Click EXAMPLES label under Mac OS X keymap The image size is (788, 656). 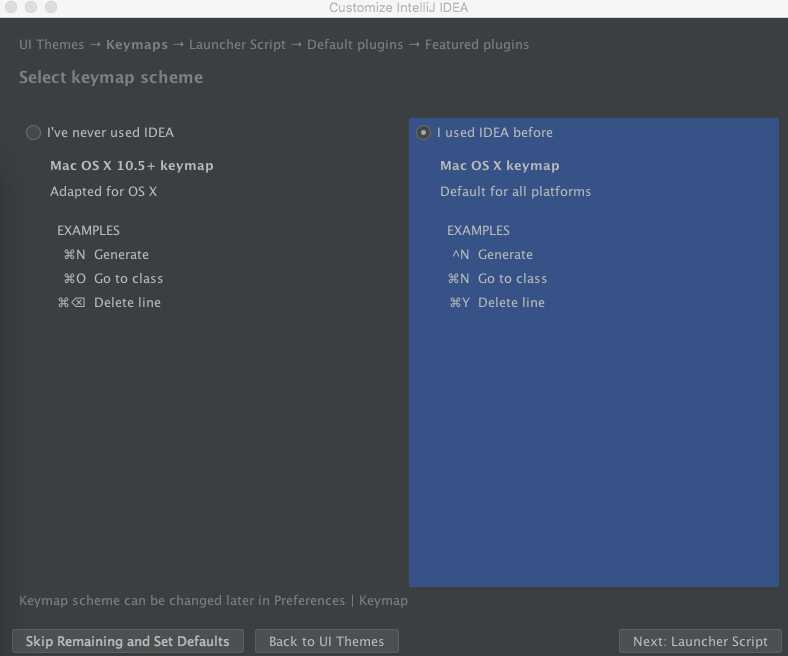click(478, 231)
